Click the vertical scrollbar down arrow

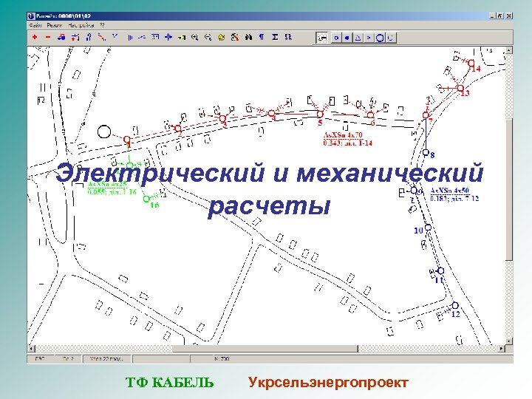[508, 341]
